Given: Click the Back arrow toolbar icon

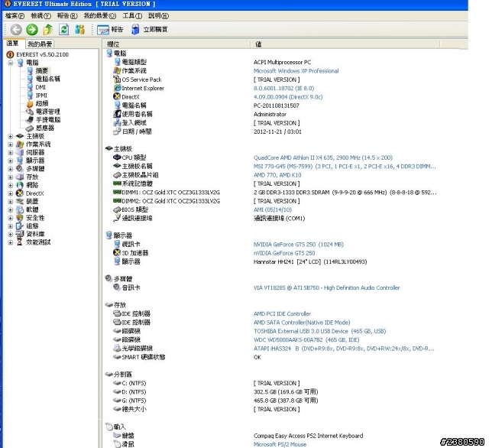Looking at the screenshot, I should pos(16,30).
